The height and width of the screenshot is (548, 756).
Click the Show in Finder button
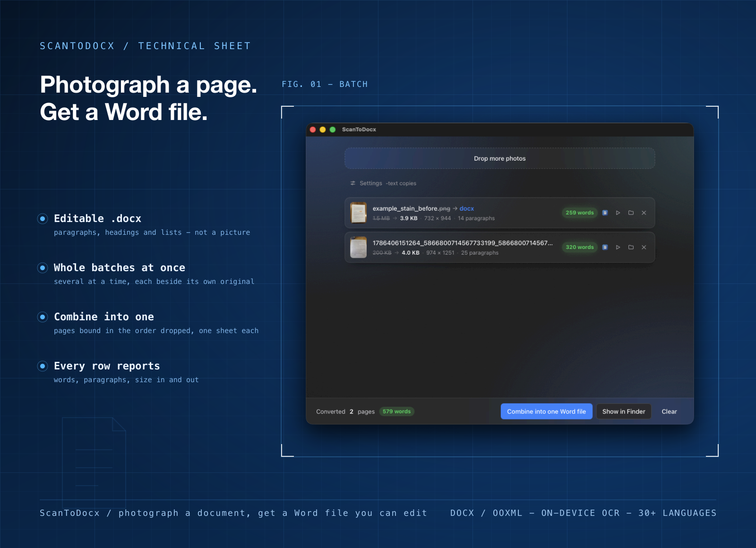[624, 411]
